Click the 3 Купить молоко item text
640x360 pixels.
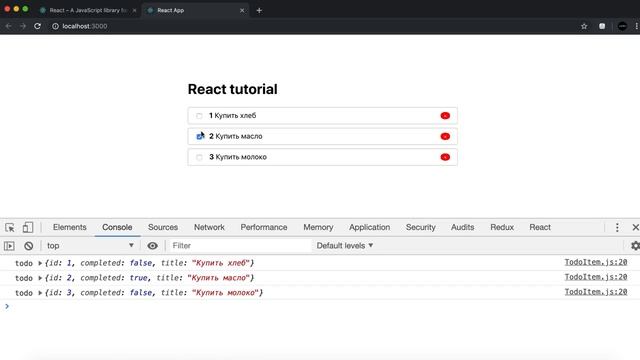(238, 157)
